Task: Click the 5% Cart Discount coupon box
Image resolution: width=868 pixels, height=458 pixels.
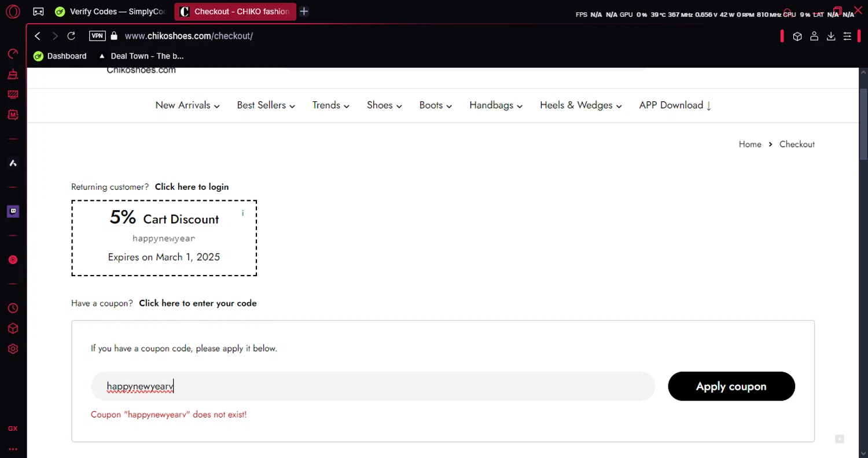Action: 164,238
